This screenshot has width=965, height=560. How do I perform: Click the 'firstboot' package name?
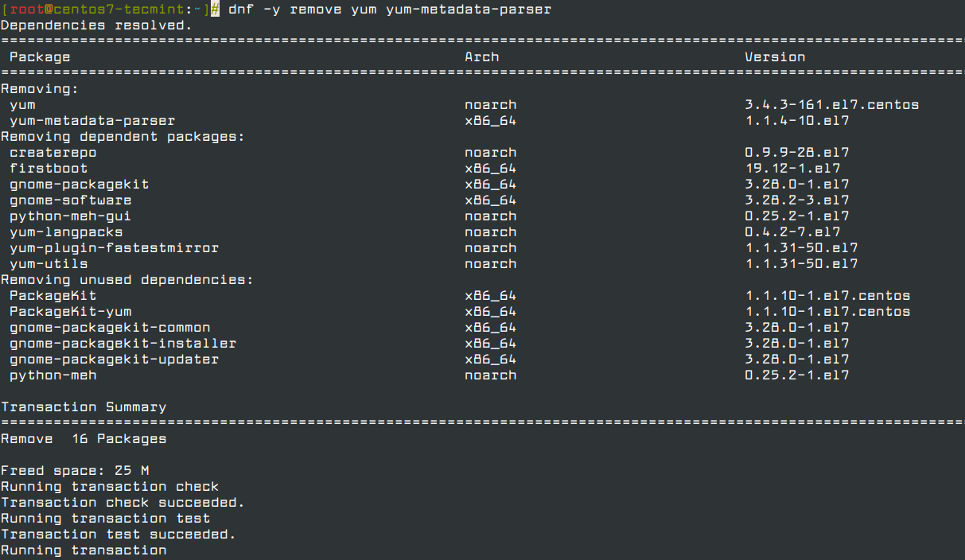point(49,169)
